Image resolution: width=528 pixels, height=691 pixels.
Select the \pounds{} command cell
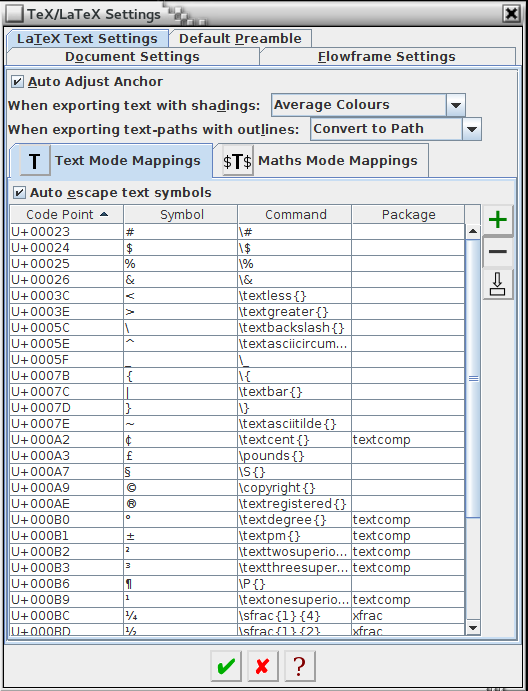(295, 456)
